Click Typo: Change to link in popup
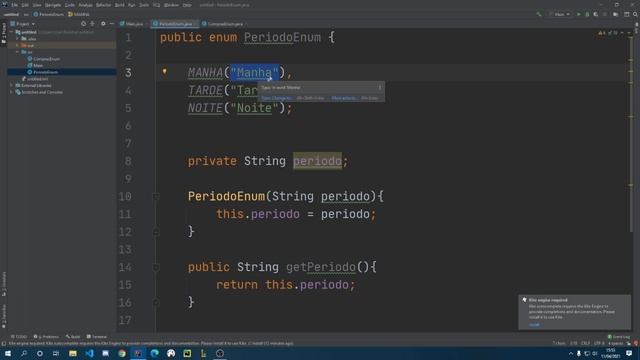640x360 pixels. click(276, 98)
